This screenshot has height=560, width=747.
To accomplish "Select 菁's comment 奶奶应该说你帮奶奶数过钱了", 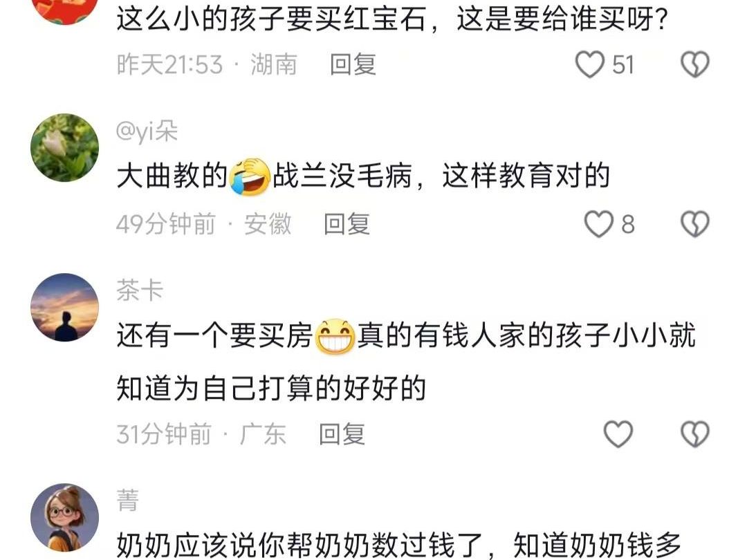I will point(399,545).
